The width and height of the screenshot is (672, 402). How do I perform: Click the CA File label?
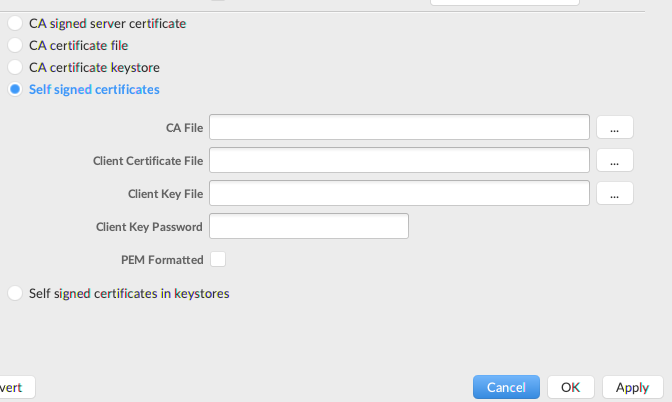(x=184, y=128)
